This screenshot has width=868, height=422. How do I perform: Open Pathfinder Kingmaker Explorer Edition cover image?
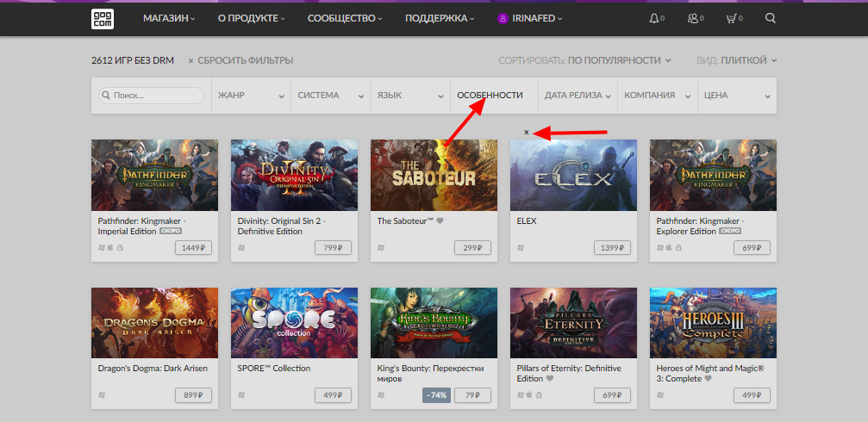[x=713, y=176]
